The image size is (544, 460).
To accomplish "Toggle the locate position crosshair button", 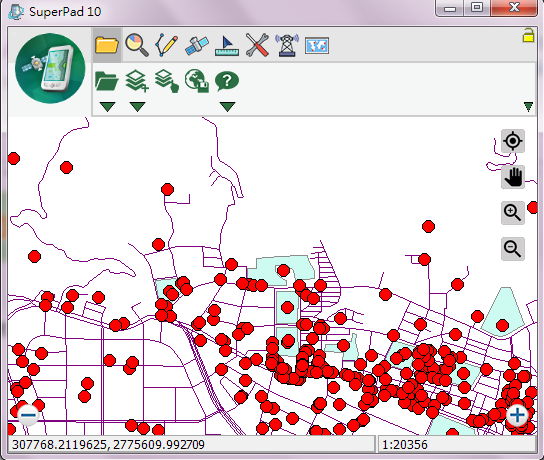I will coord(513,141).
